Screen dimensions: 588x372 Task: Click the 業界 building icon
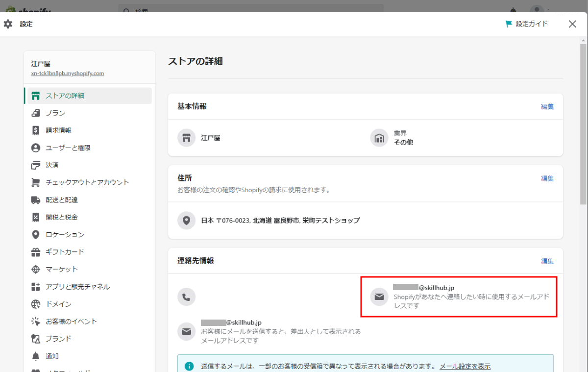click(379, 138)
